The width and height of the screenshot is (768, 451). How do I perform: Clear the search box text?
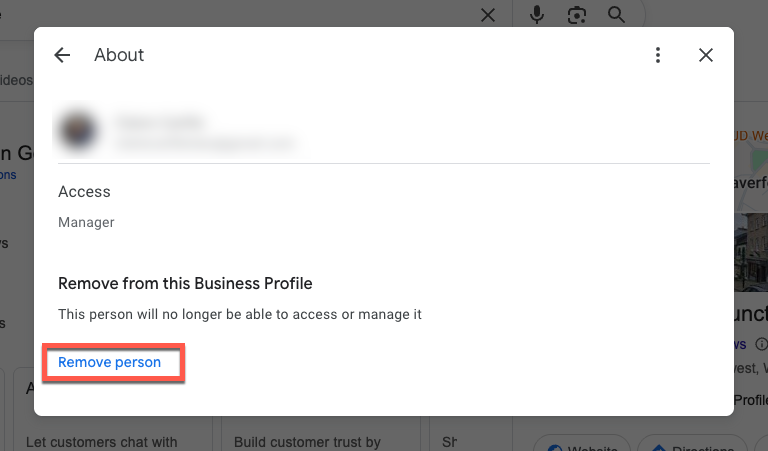(x=488, y=15)
